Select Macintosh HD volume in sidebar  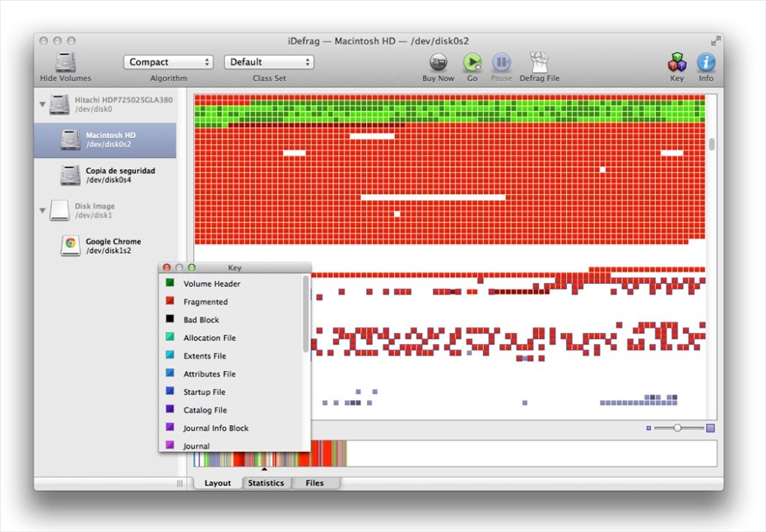(x=105, y=140)
